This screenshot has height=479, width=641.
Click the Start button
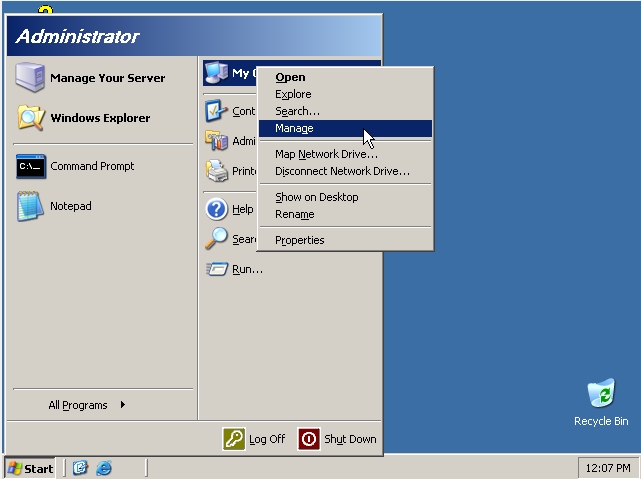(30, 468)
